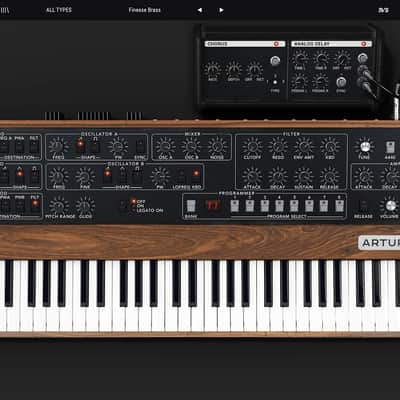Screen dimensions: 400x400
Task: Click the Mixer Osc B level knob
Action: (191, 146)
